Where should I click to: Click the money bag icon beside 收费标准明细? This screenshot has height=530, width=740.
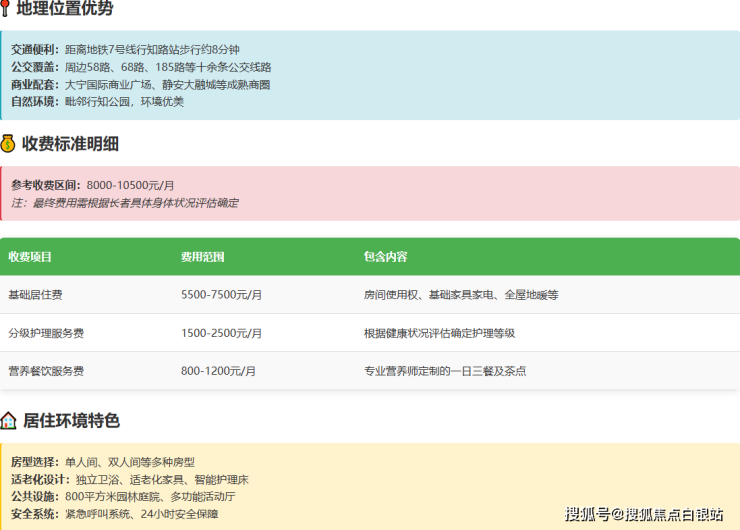coord(8,143)
